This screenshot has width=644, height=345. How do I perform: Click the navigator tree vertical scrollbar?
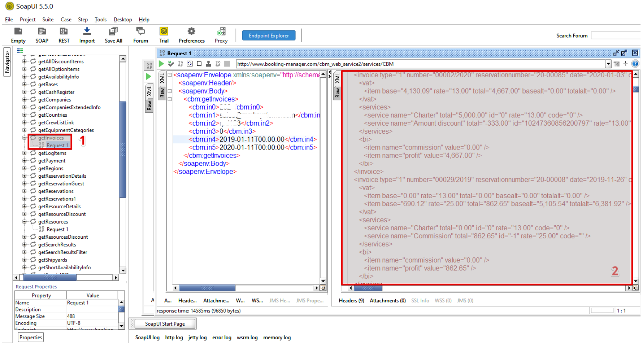click(x=123, y=164)
